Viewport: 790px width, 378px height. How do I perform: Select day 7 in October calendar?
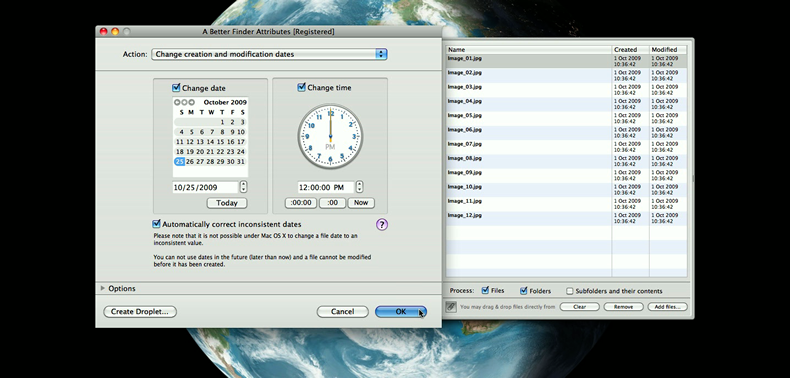(x=212, y=132)
